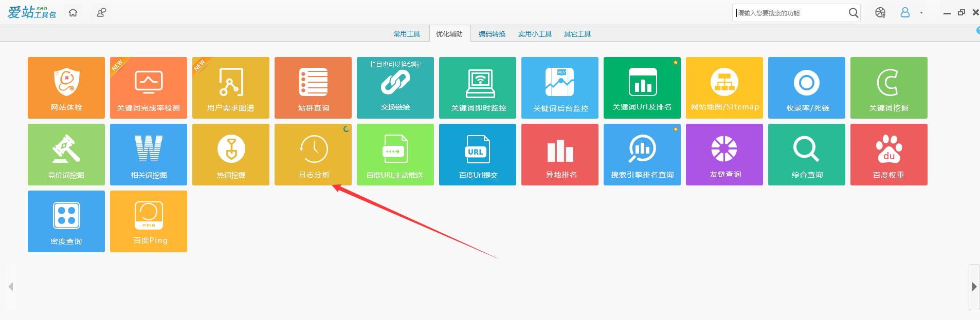Launch the 用户需求图谱 tile

pyautogui.click(x=231, y=88)
